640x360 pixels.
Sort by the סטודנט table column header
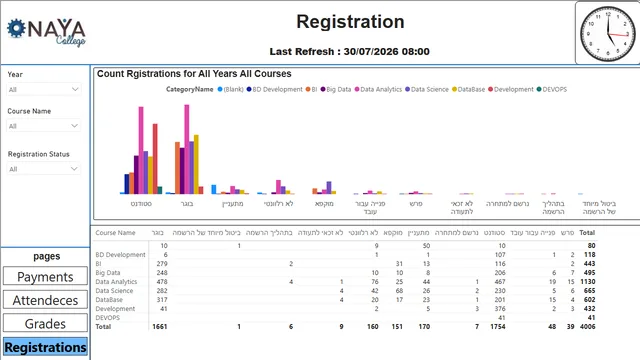(x=494, y=233)
